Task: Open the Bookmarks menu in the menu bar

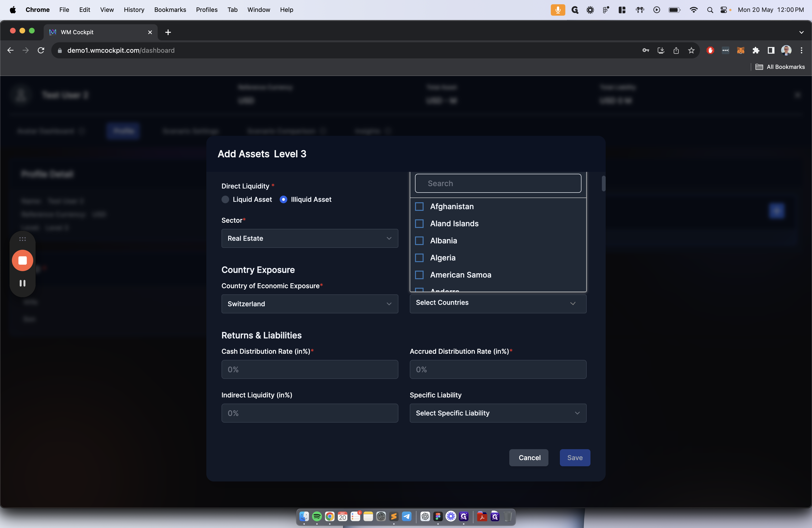Action: pos(170,9)
